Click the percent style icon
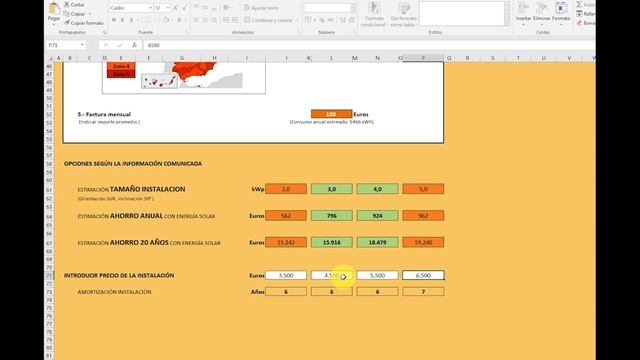Viewport: 640px width, 360px height. coord(322,20)
